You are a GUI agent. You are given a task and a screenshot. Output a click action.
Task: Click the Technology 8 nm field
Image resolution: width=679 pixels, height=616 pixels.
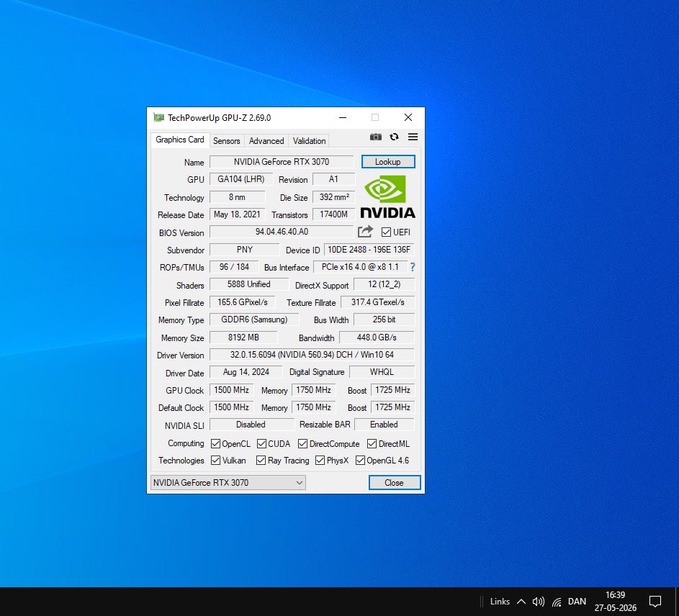click(238, 197)
